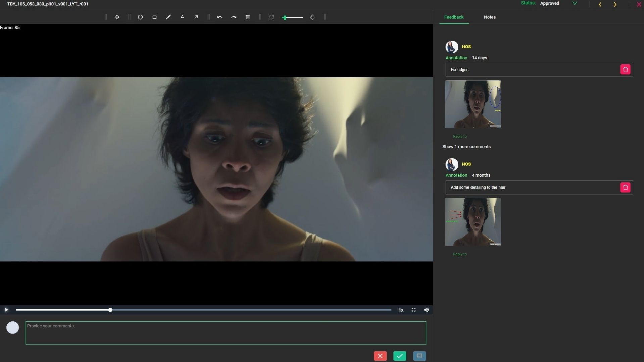
Task: Select the Move tool
Action: point(117,17)
